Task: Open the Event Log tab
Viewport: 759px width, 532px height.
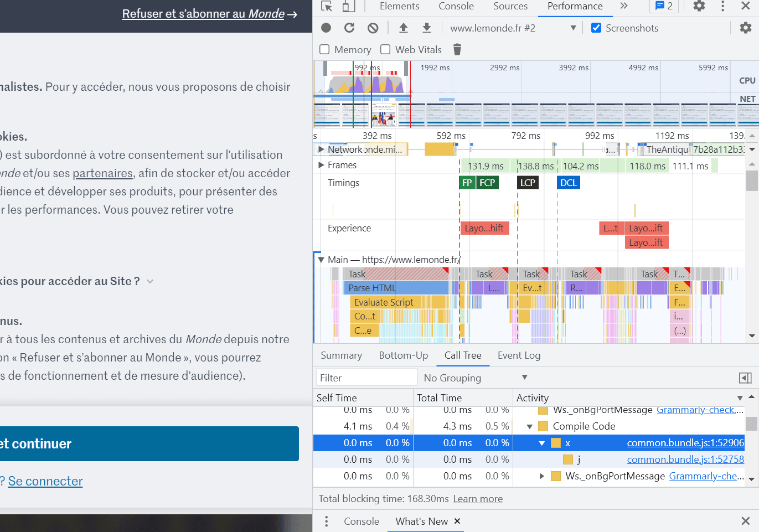Action: pyautogui.click(x=519, y=355)
